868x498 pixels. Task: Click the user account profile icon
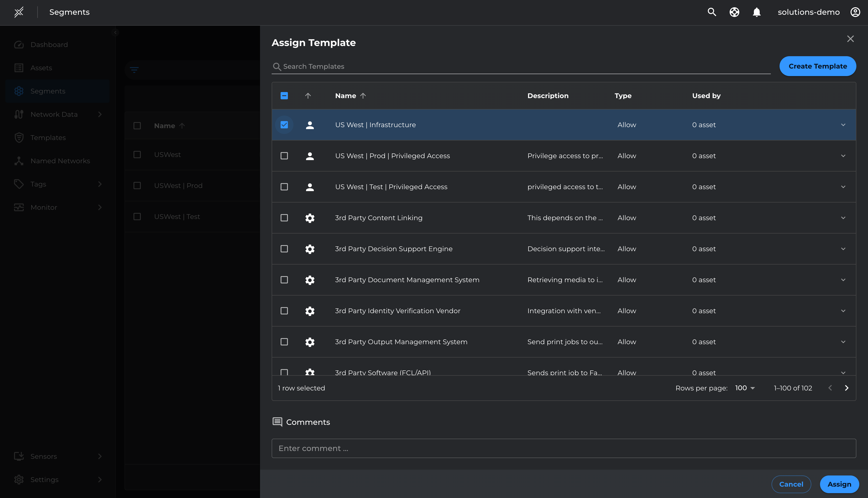pyautogui.click(x=855, y=12)
